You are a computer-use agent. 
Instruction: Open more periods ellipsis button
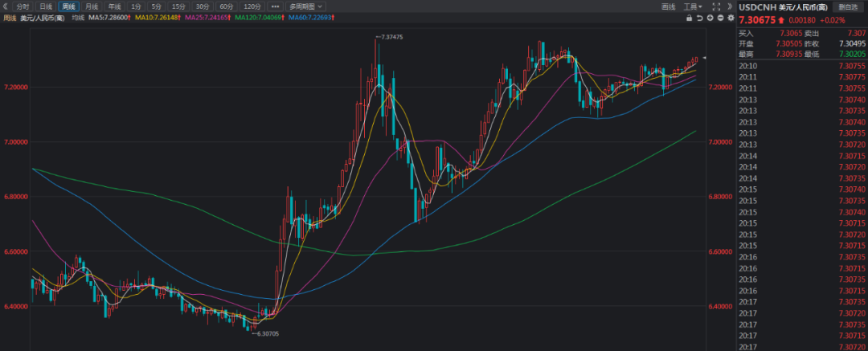point(275,6)
